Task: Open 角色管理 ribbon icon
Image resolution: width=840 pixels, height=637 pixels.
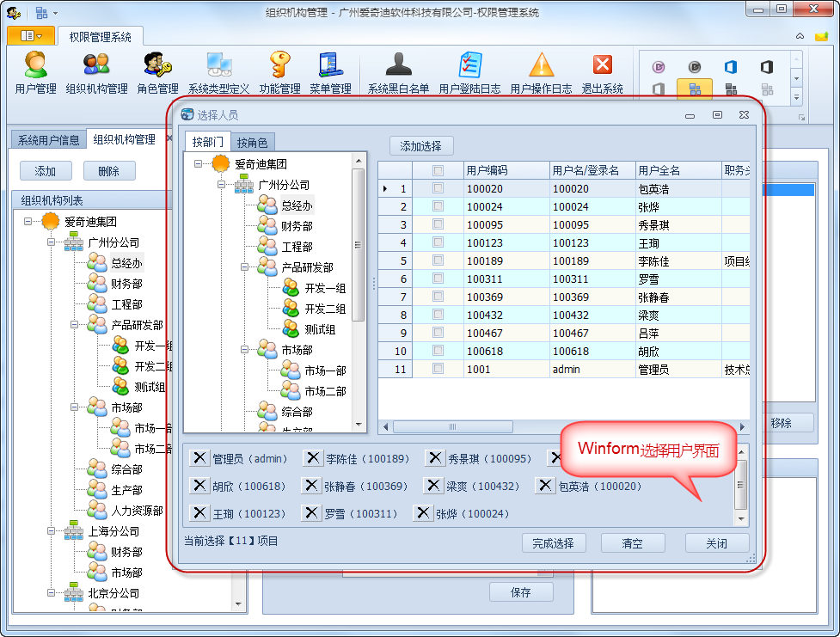Action: [157, 73]
